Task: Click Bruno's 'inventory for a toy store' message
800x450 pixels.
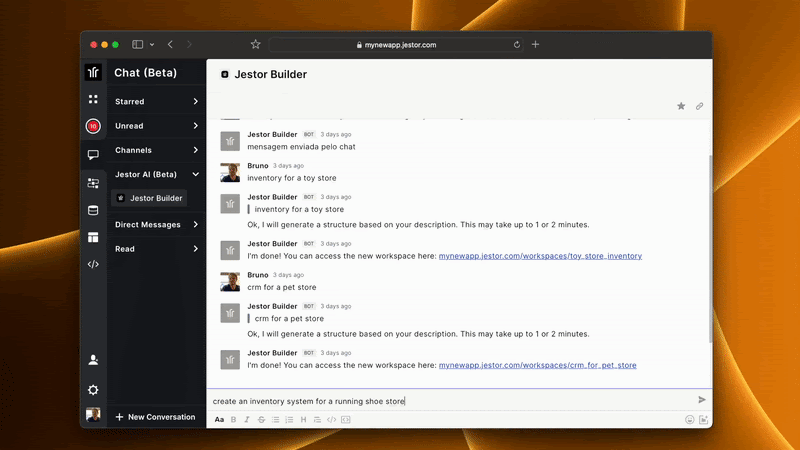Action: [x=292, y=178]
